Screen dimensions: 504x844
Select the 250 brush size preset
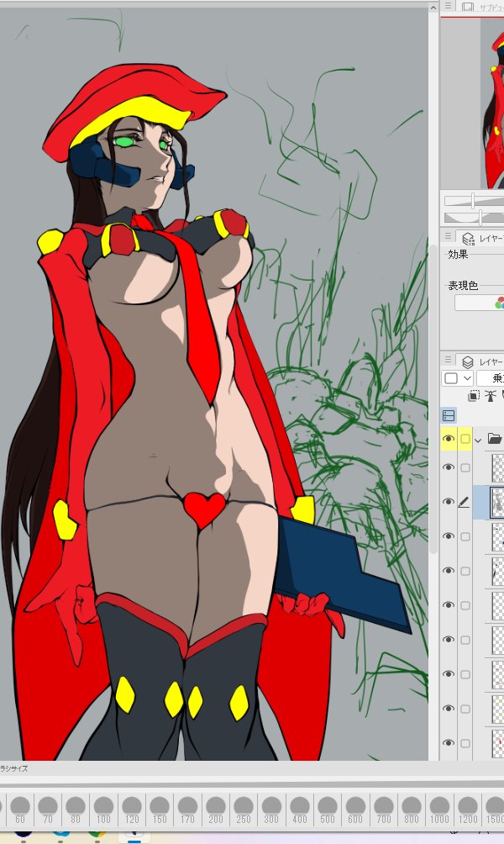[243, 810]
